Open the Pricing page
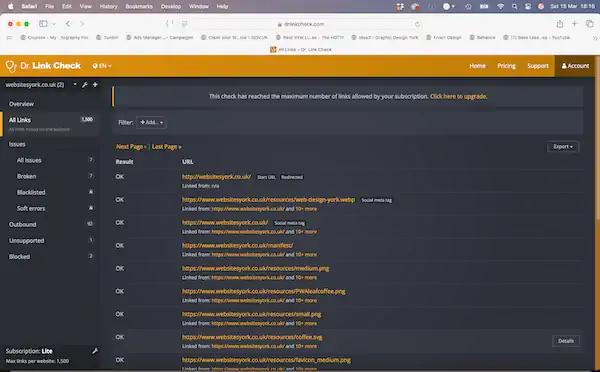This screenshot has height=372, width=600. 506,66
